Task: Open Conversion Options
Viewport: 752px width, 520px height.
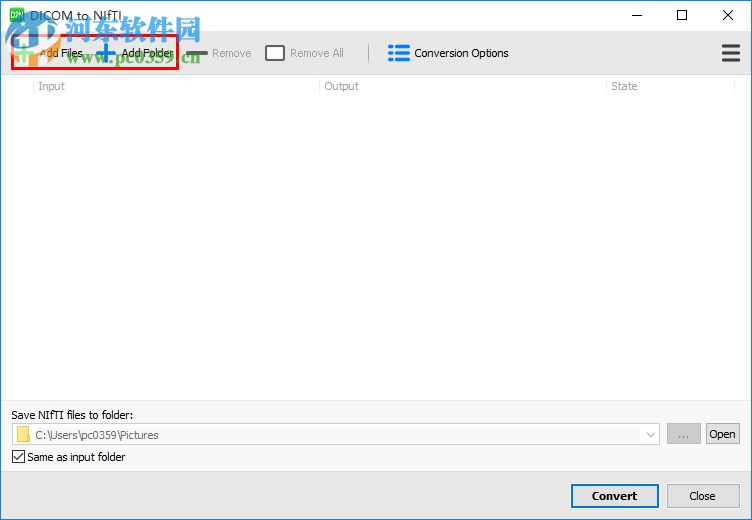Action: 448,53
